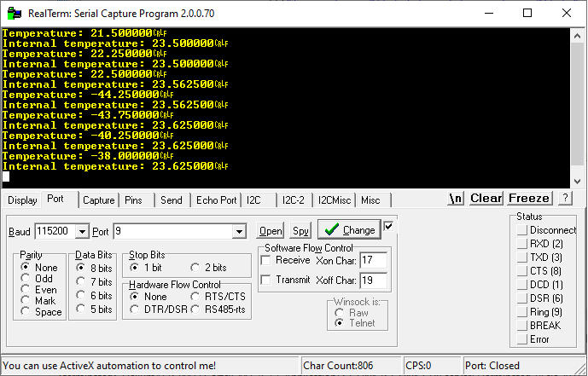Select the Port tab
Screen dimensions: 588x376
tap(55, 199)
